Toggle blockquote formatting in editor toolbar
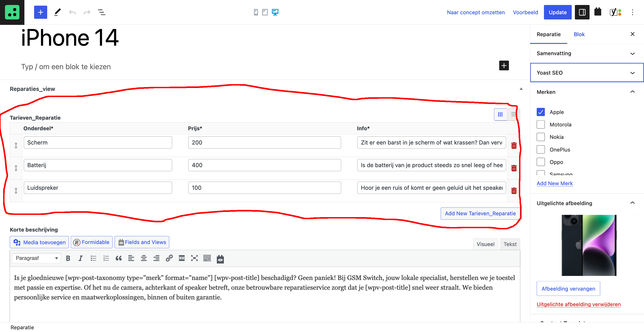644x332 pixels. [x=119, y=258]
